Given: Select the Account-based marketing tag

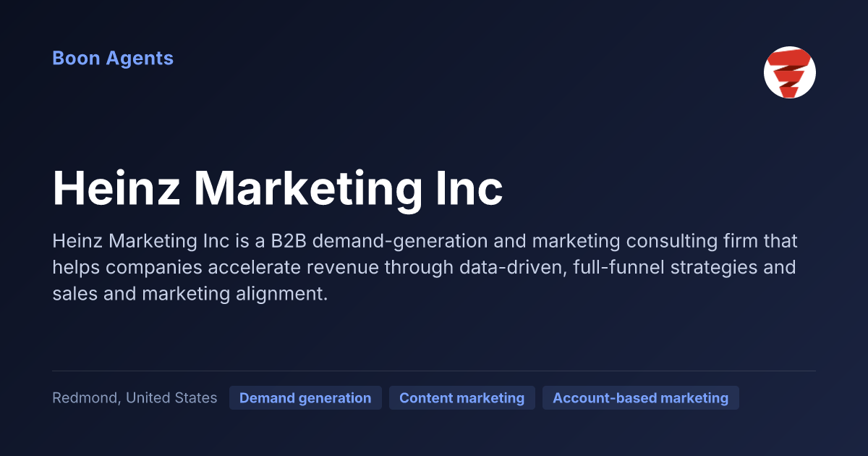Looking at the screenshot, I should click(x=641, y=398).
